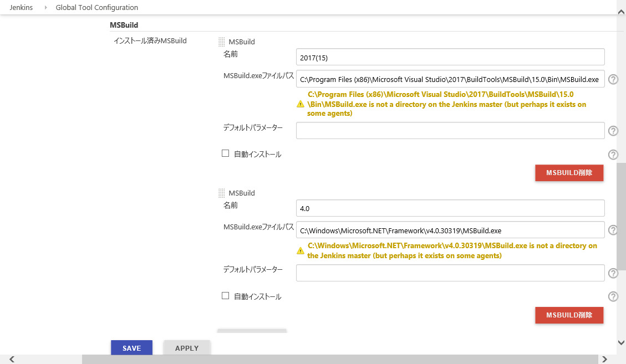This screenshot has width=626, height=364.
Task: Click the warning icon under the 2017 BuildTools path
Action: point(301,104)
